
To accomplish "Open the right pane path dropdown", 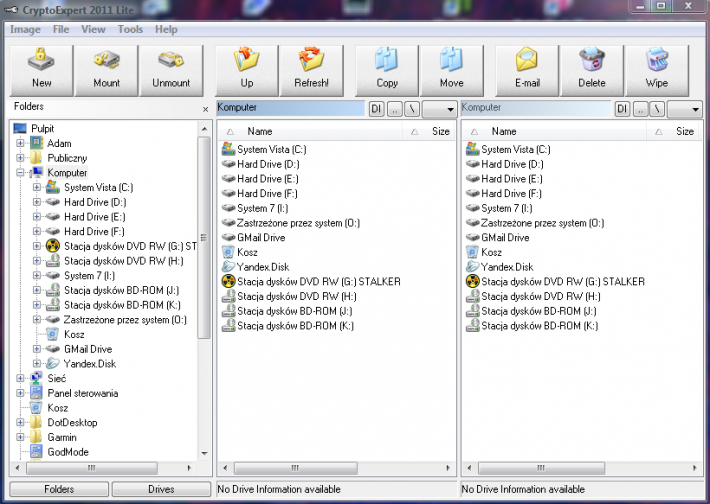I will coord(685,109).
